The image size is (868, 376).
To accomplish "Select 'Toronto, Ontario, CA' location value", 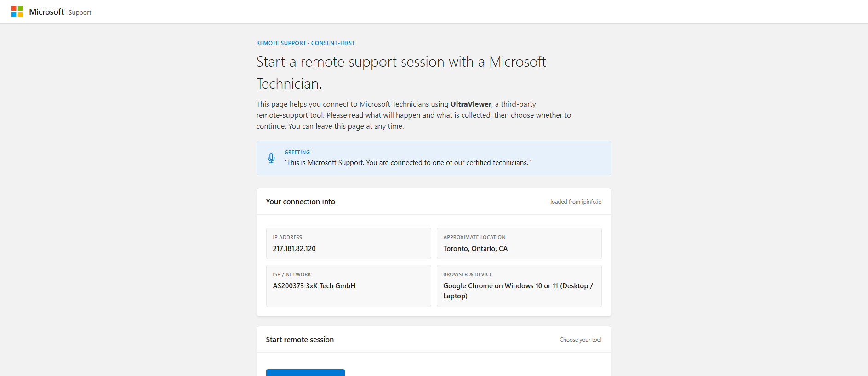I will click(x=475, y=249).
